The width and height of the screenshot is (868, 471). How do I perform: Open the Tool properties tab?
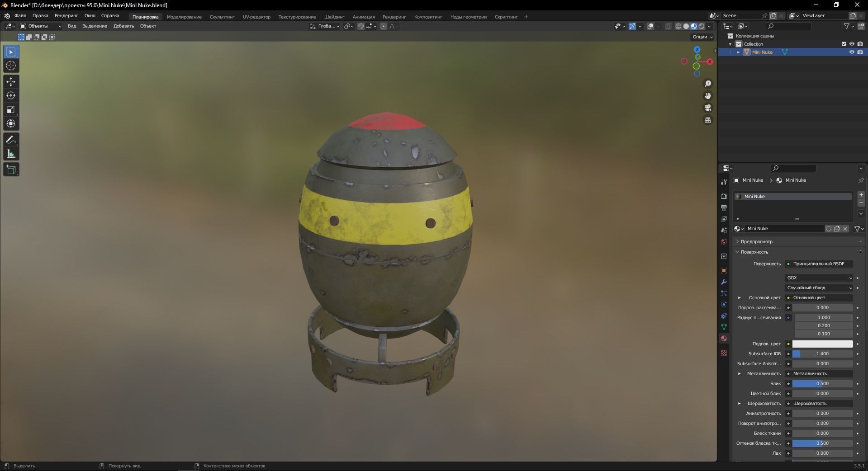[x=724, y=182]
